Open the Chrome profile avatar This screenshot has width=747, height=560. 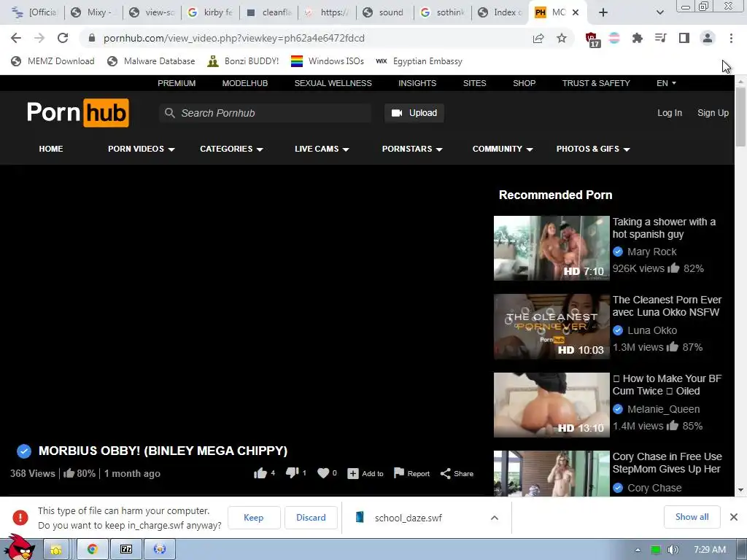(x=708, y=38)
